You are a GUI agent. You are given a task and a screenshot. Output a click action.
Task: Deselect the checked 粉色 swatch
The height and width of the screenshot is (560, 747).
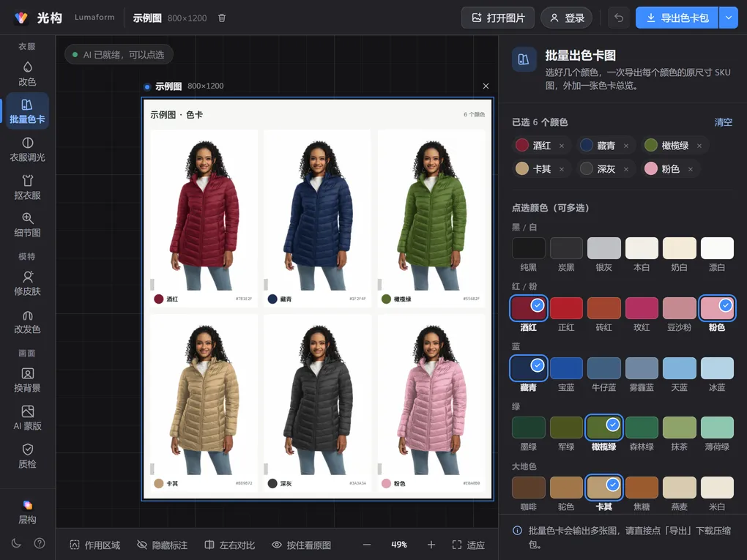point(717,308)
